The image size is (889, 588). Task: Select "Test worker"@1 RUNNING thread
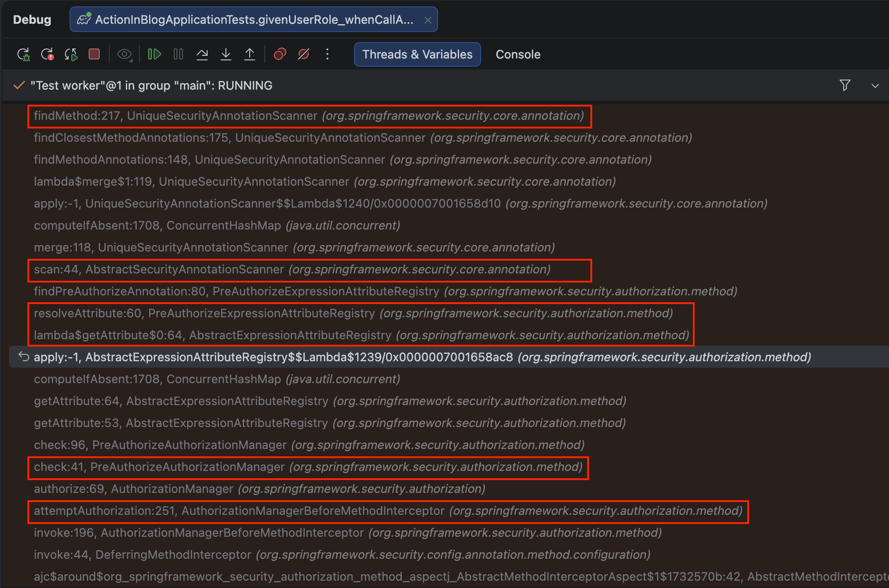point(151,86)
